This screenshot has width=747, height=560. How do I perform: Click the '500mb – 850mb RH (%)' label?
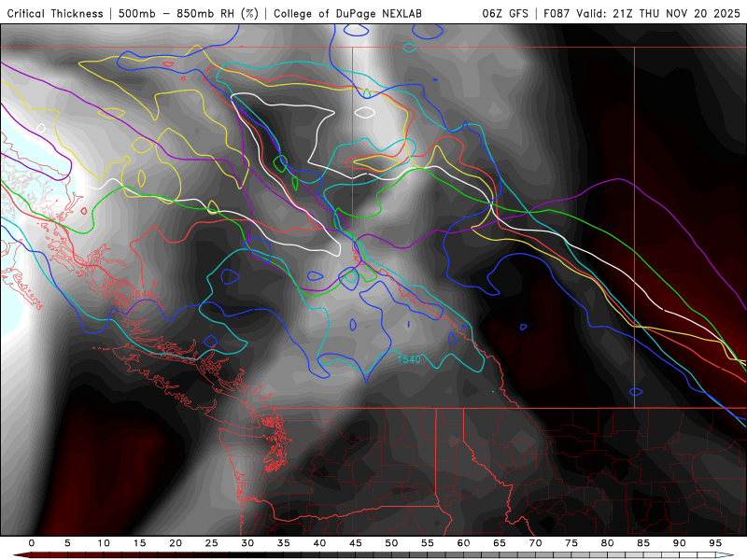(x=189, y=13)
